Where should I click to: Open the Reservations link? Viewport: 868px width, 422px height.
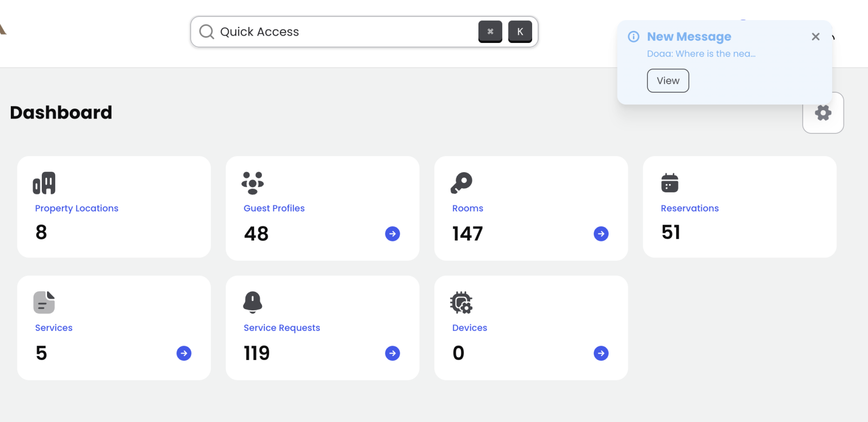coord(689,208)
